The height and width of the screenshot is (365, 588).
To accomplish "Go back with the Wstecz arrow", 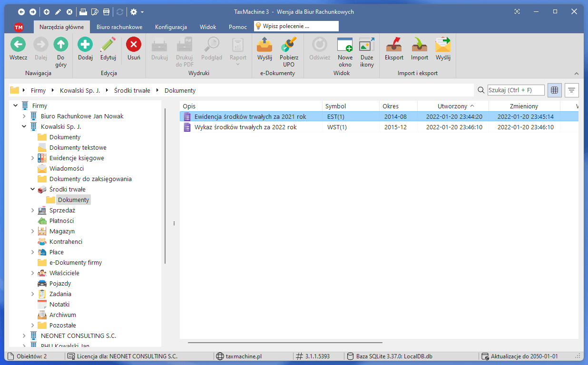I will coord(18,45).
